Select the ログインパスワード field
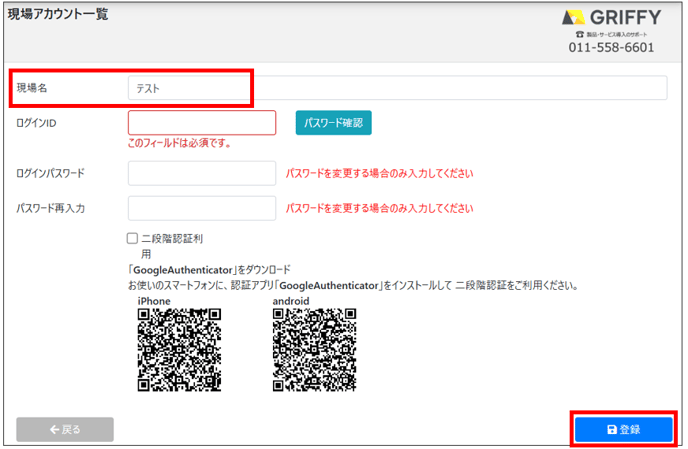Viewport: 688px width, 449px height. coord(202,173)
